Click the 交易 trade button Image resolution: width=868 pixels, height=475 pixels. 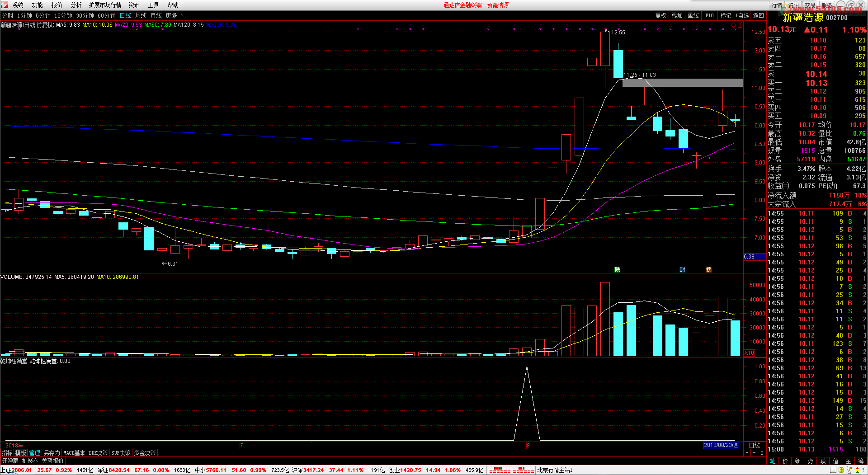[810, 5]
